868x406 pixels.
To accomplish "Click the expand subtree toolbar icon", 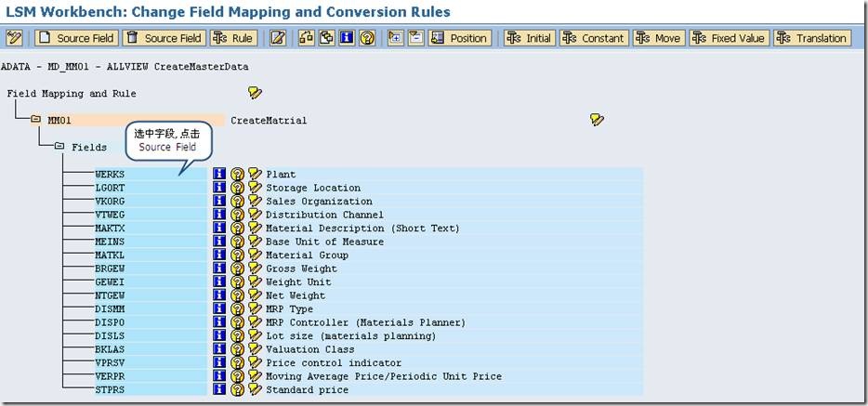I will [x=396, y=38].
